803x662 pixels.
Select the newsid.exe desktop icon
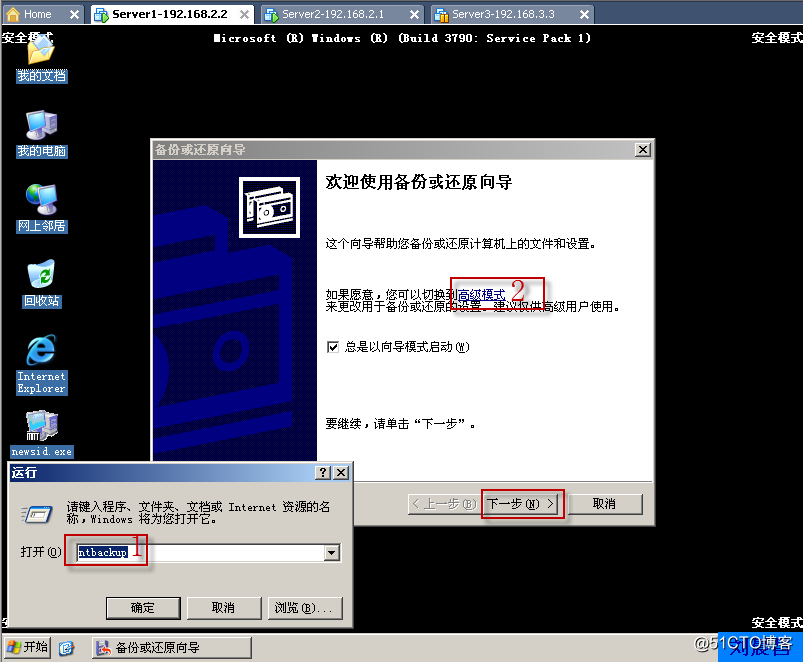tap(41, 433)
